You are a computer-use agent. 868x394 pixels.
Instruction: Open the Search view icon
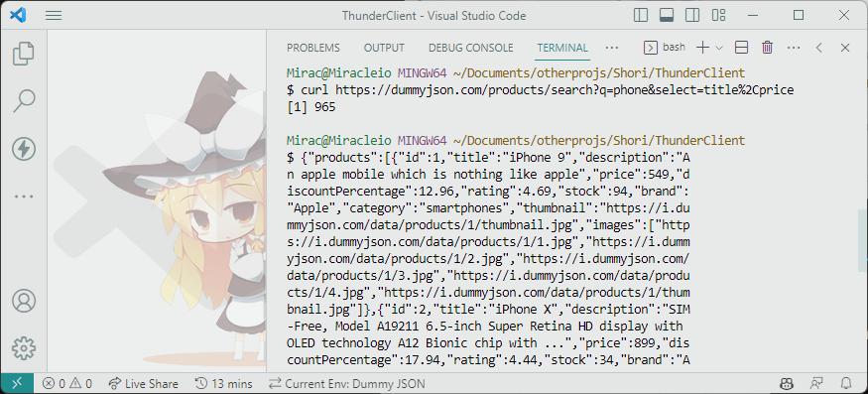coord(23,101)
